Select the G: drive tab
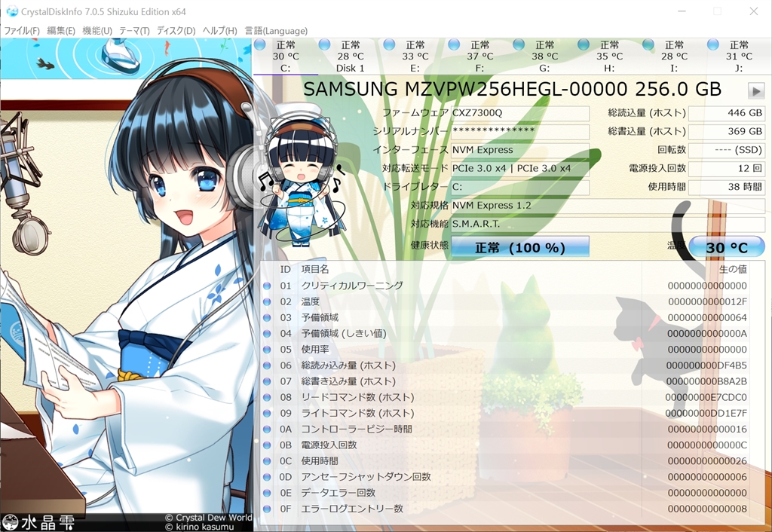 point(544,57)
